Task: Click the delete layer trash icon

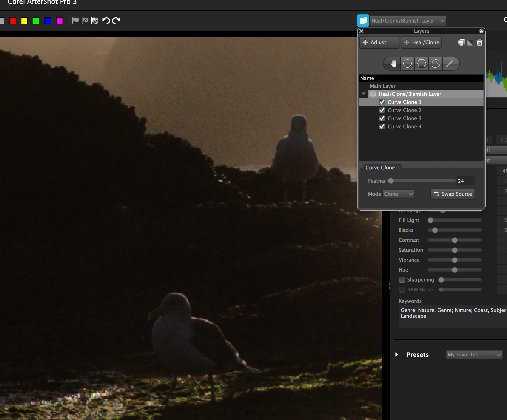Action: click(479, 43)
